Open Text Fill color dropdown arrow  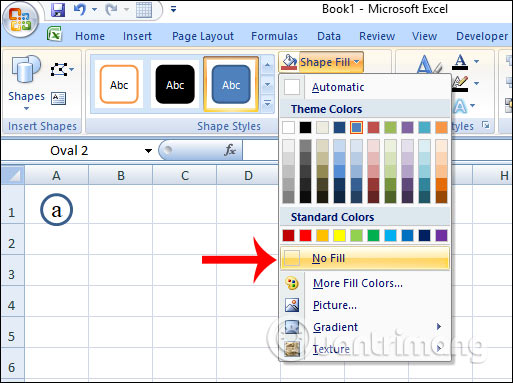477,61
